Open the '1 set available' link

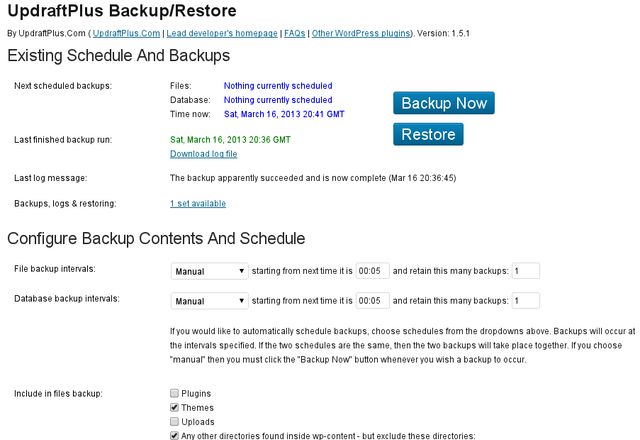(198, 203)
